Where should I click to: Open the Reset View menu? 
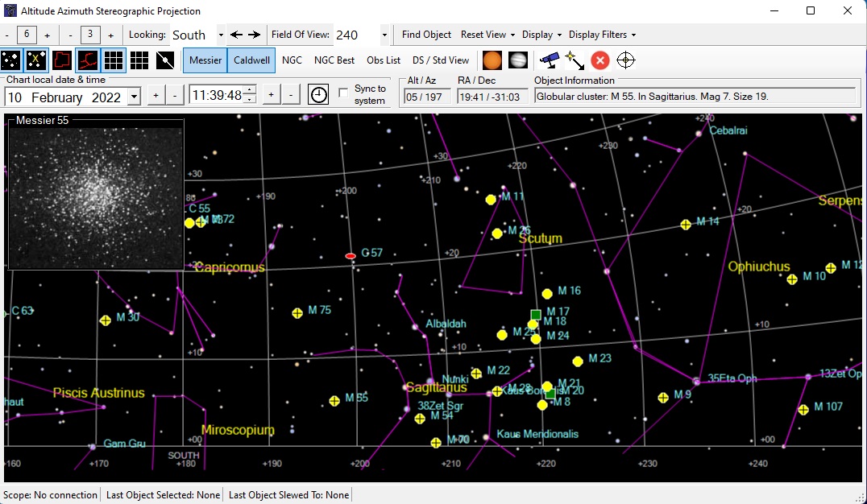click(x=487, y=35)
